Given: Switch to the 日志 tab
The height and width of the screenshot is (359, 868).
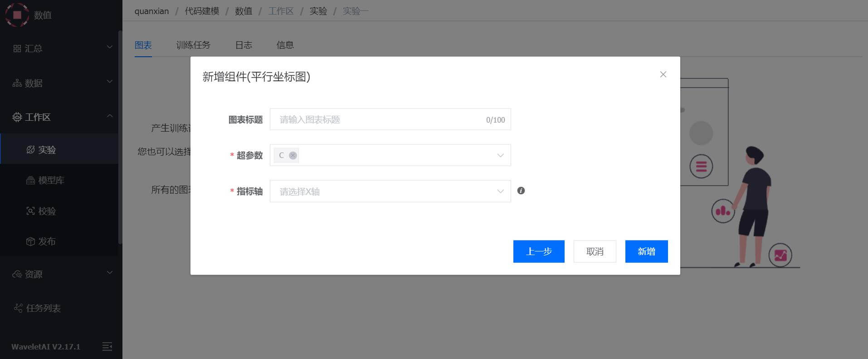Looking at the screenshot, I should (x=244, y=45).
